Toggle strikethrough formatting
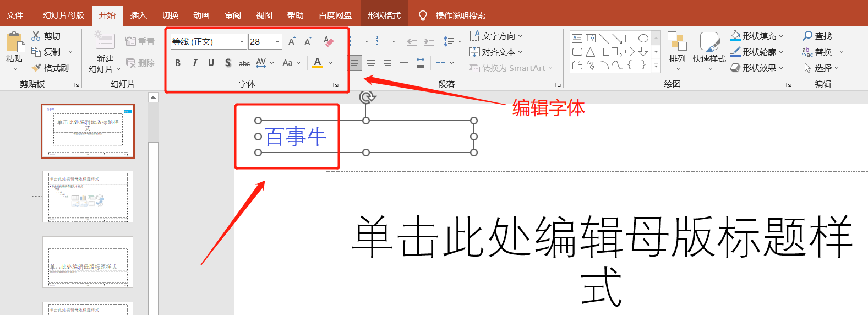This screenshot has height=315, width=868. pos(244,63)
